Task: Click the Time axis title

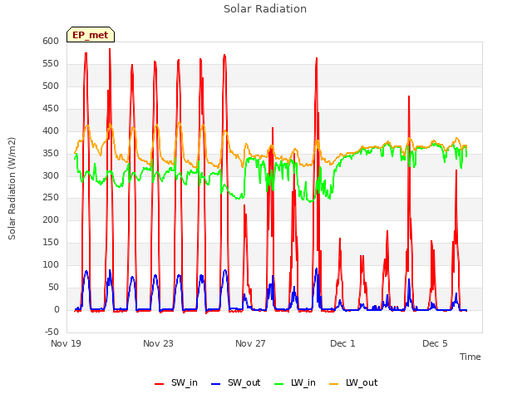Action: [x=470, y=357]
